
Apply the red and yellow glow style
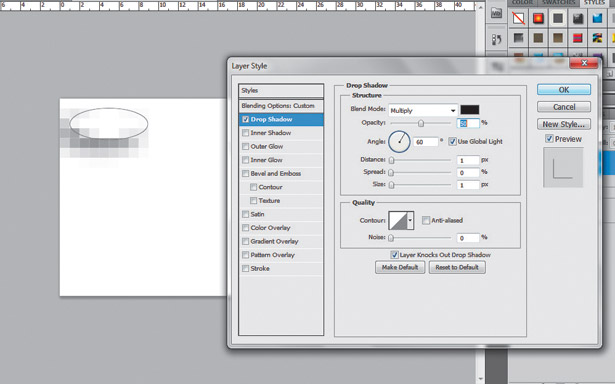pos(538,18)
